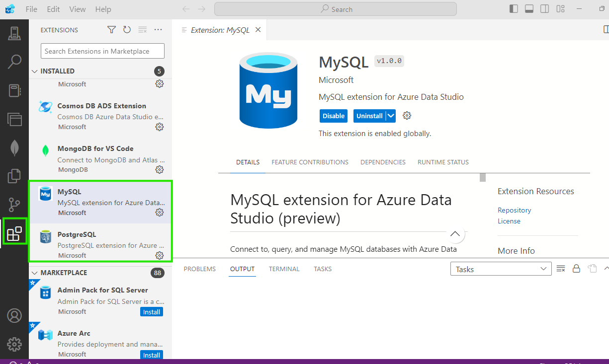Toggle the bottom panel visibility

[x=529, y=9]
